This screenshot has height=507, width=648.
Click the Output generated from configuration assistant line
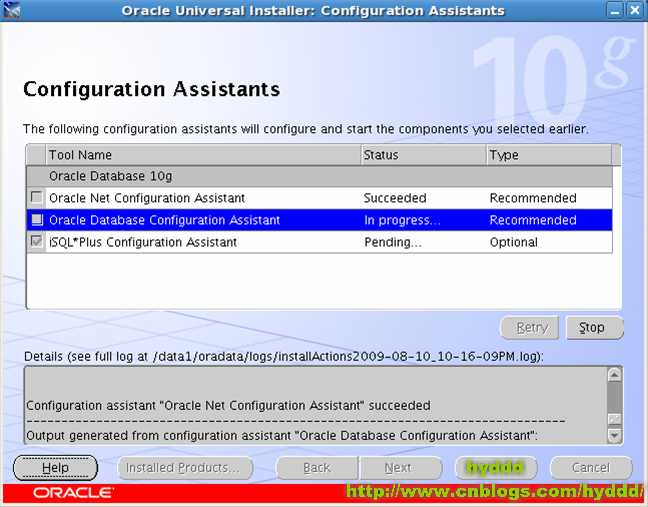coord(282,436)
